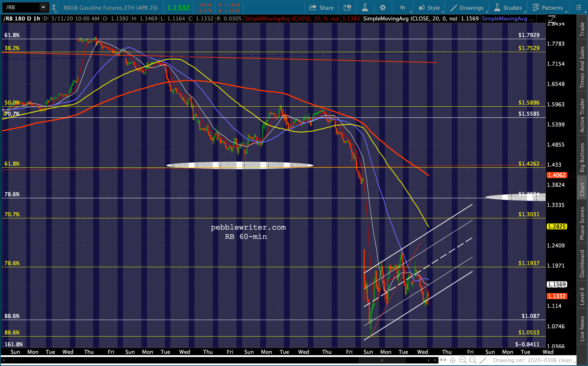The image size is (588, 366).
Task: Click the $1.0553 Fibonacci level label
Action: (529, 332)
